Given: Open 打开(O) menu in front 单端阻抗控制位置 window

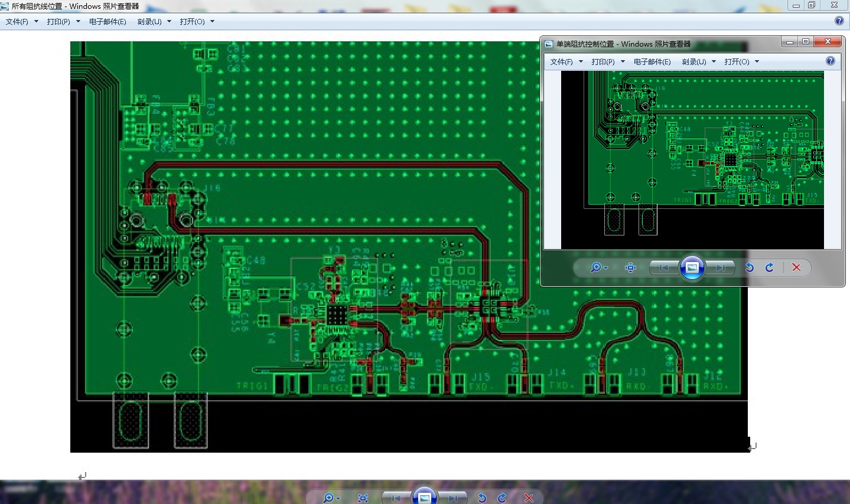Looking at the screenshot, I should click(742, 62).
